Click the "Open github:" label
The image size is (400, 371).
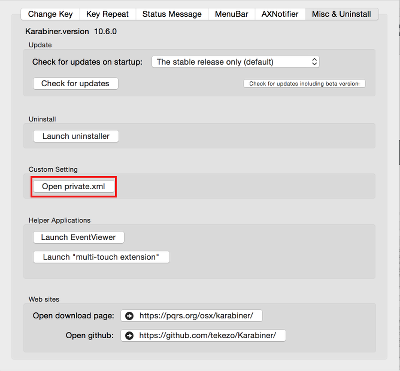coord(89,335)
